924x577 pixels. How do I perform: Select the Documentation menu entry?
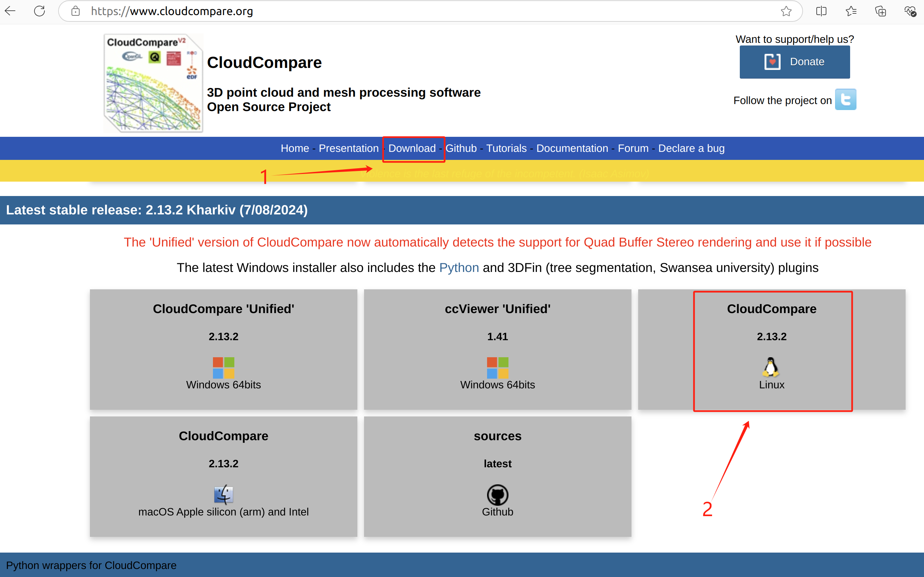[572, 149]
